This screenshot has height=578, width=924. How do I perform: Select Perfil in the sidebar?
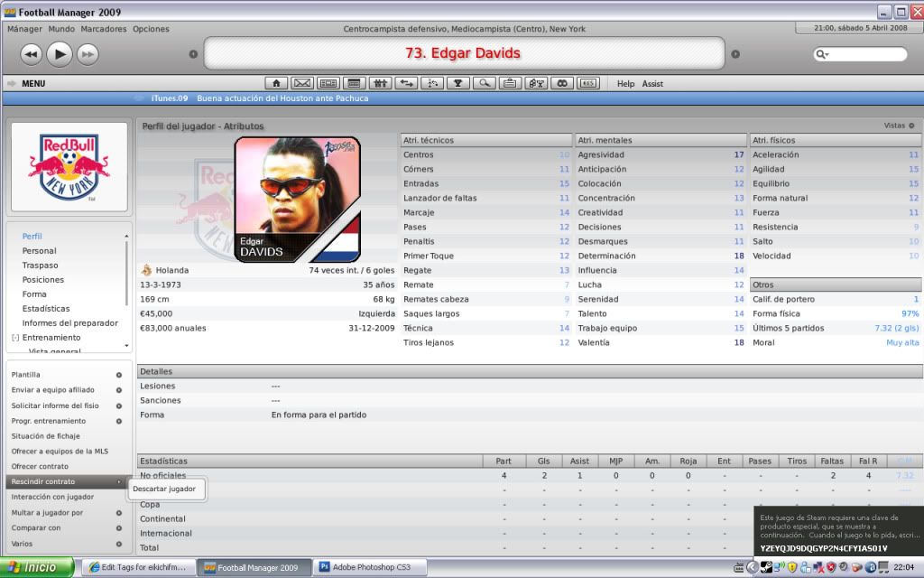point(32,236)
